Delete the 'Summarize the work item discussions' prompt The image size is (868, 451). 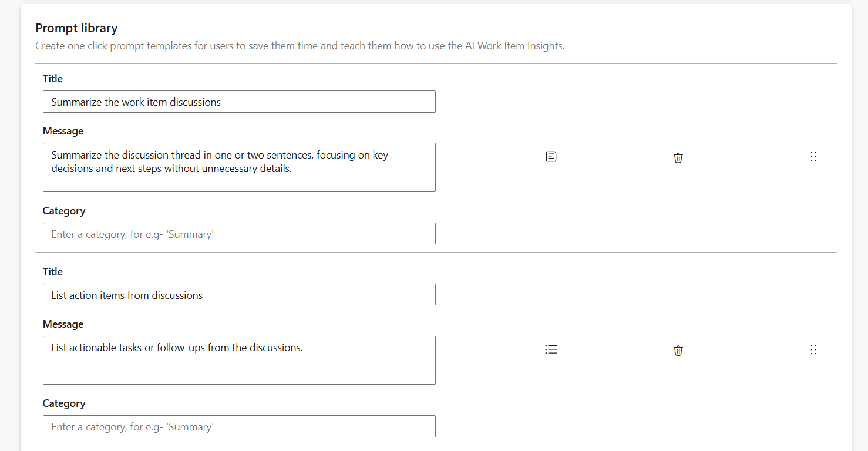click(x=678, y=157)
